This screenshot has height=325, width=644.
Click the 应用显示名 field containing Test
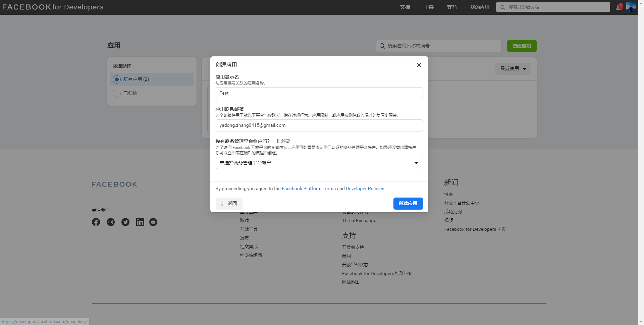(x=319, y=93)
